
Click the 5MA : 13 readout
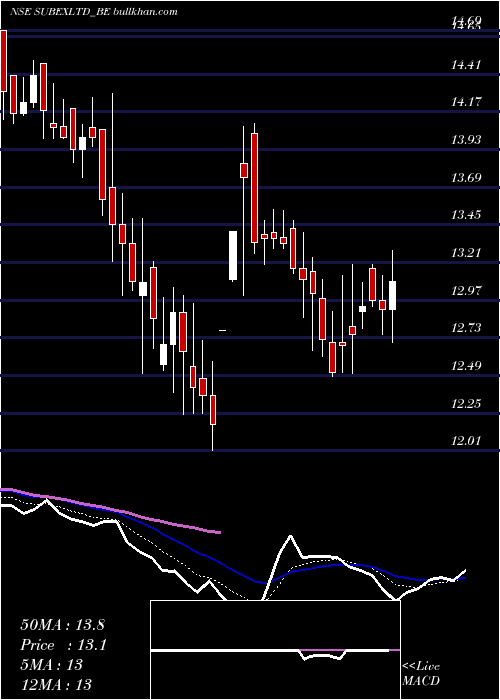click(52, 665)
